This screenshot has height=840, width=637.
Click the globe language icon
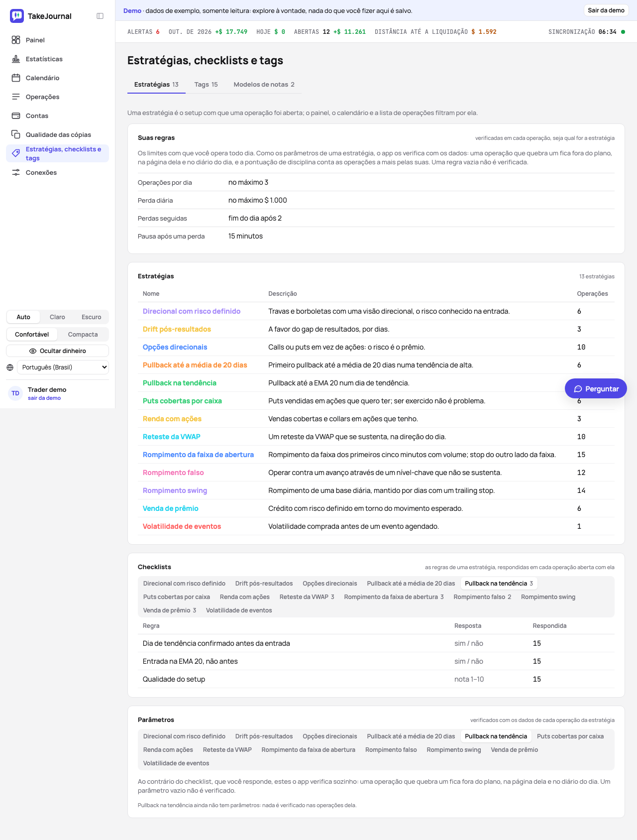tap(10, 367)
